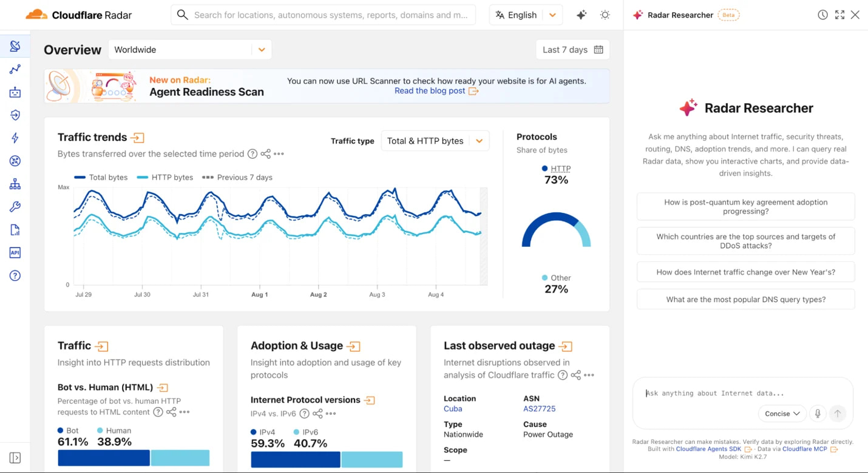
Task: Click the Traffic trends help icon
Action: [253, 154]
